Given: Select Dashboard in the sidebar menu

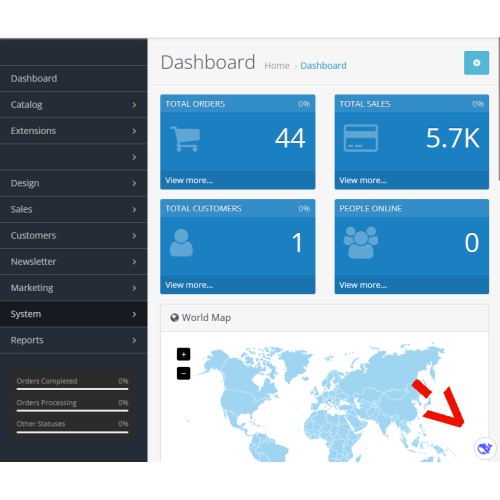Looking at the screenshot, I should pyautogui.click(x=73, y=79).
